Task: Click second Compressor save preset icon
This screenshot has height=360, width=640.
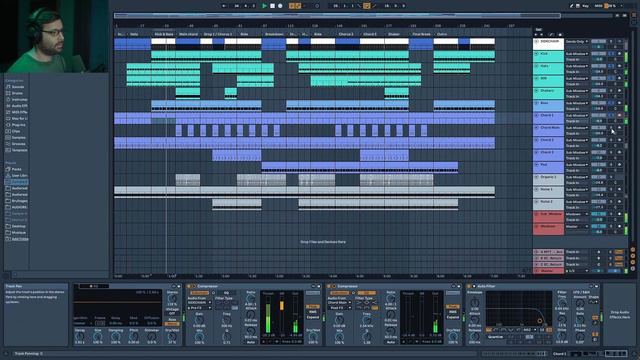Action: (x=458, y=286)
